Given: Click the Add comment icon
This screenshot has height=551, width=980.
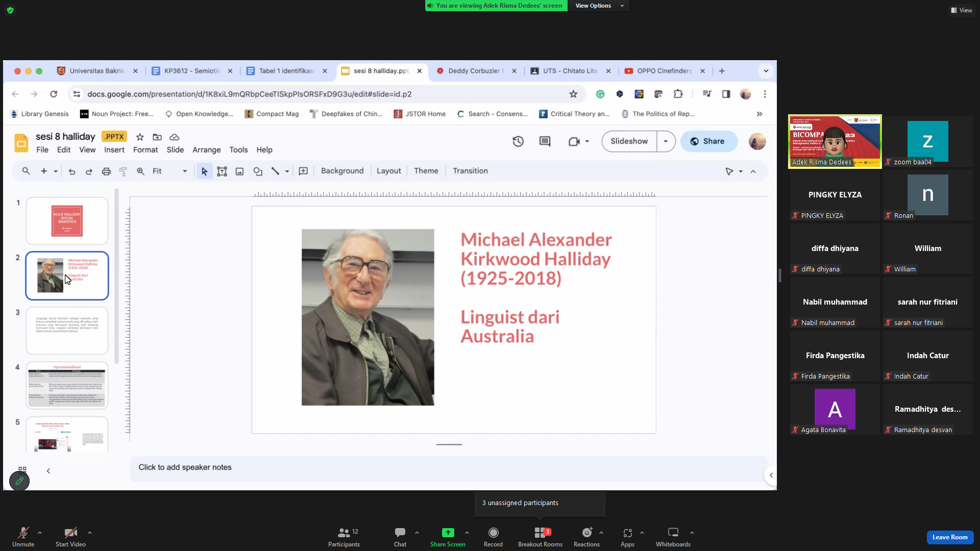Looking at the screenshot, I should (x=303, y=171).
